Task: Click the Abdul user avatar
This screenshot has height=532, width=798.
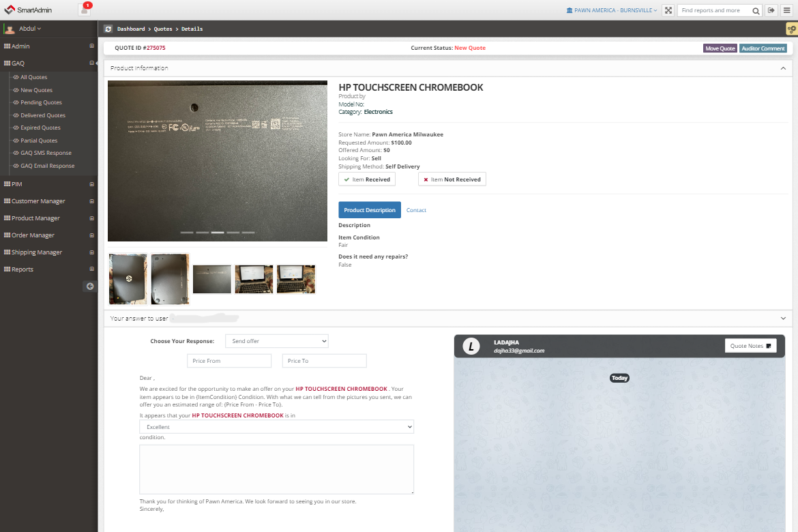Action: (x=10, y=29)
